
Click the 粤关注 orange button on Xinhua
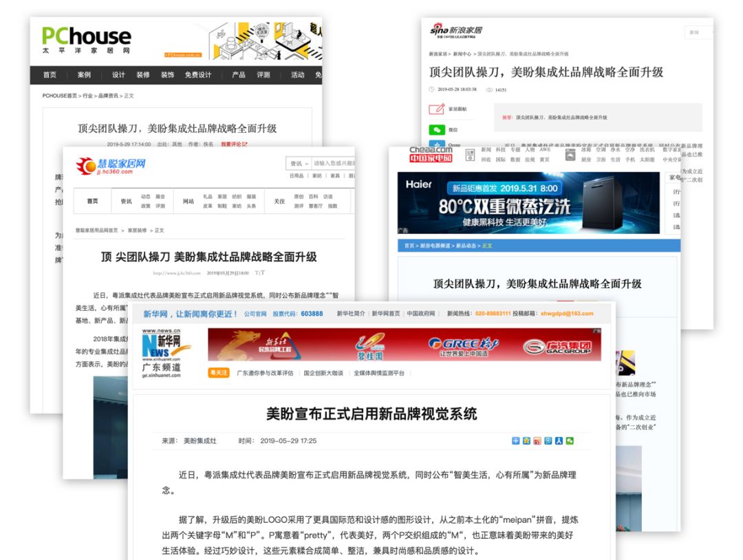[219, 373]
